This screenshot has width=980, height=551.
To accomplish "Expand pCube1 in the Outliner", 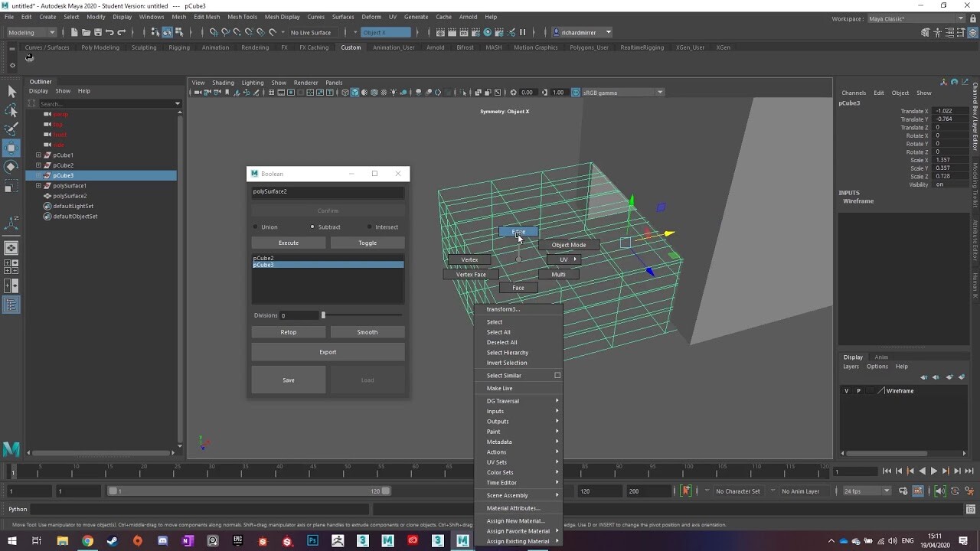I will [x=37, y=155].
